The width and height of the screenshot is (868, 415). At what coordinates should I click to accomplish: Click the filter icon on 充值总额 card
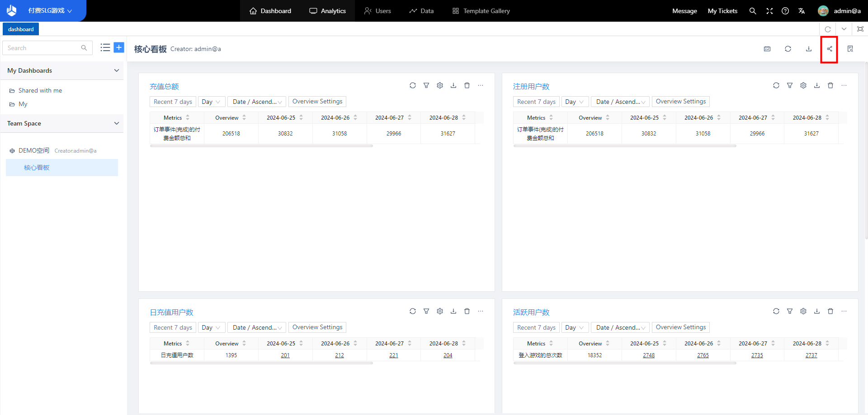click(x=426, y=85)
